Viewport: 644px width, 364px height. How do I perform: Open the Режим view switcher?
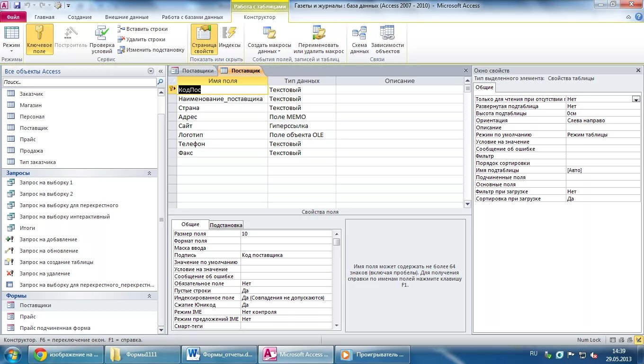coord(11,39)
